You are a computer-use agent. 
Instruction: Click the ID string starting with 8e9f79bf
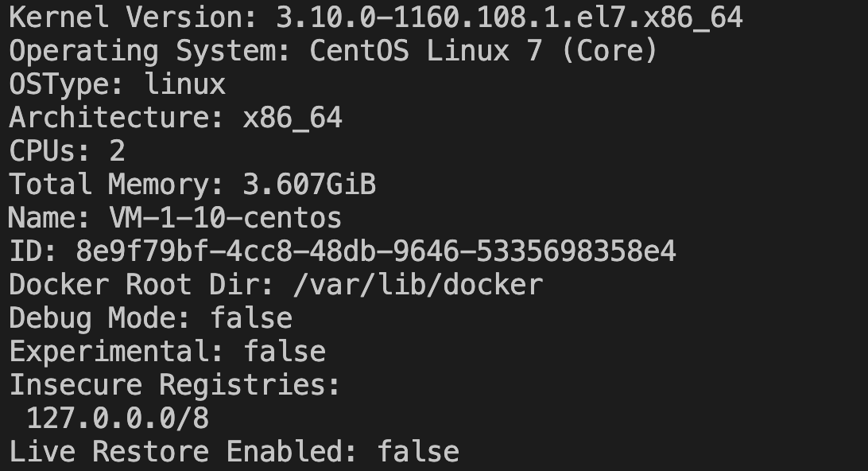pyautogui.click(x=375, y=251)
